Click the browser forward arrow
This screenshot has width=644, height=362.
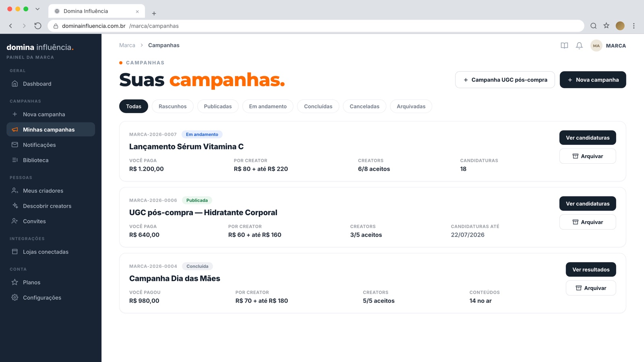[x=24, y=26]
